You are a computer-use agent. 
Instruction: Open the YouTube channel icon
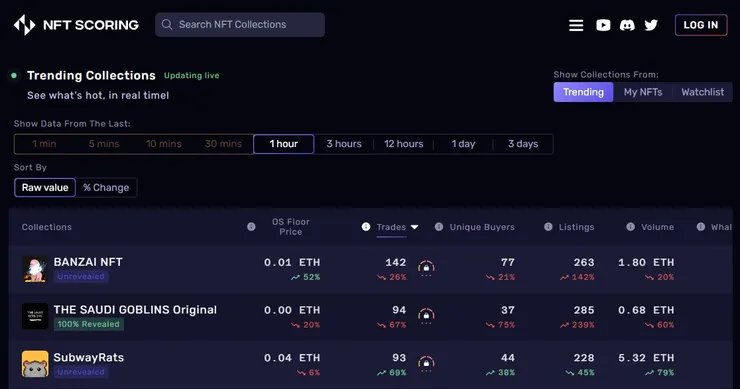point(603,25)
